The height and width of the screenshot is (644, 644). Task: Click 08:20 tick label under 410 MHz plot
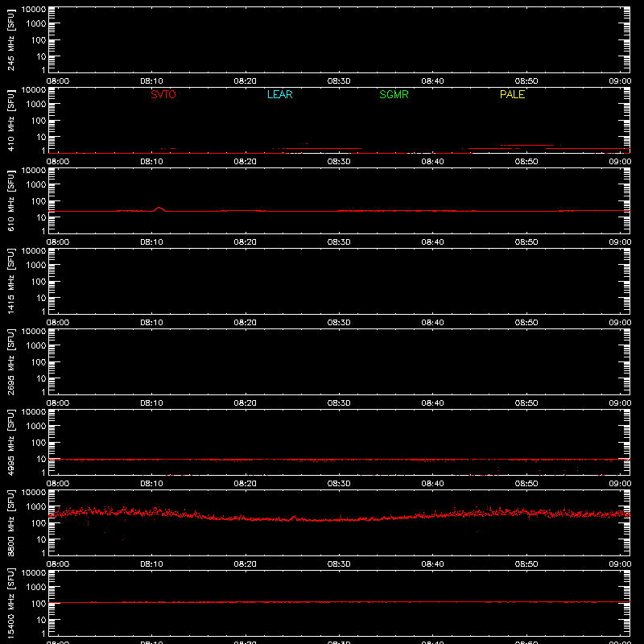point(246,162)
